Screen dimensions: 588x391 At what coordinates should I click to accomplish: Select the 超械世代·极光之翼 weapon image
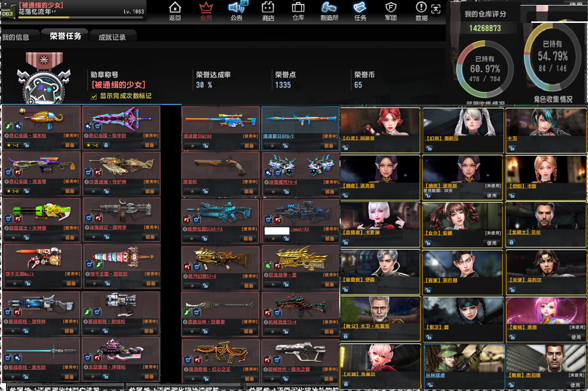point(301,352)
